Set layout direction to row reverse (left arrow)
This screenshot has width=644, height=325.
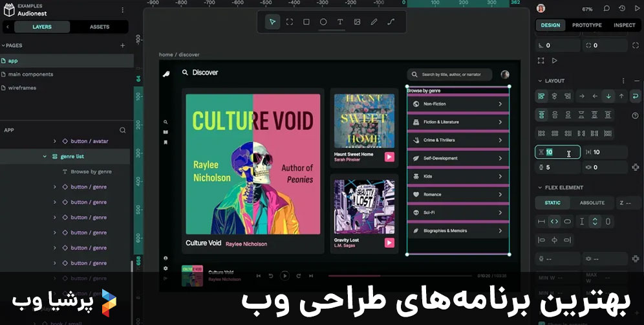[595, 96]
